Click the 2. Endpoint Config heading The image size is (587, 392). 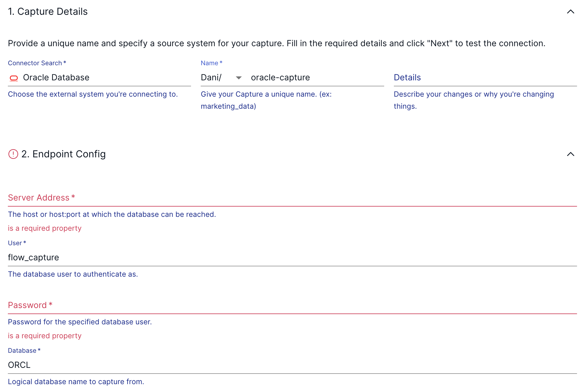click(x=63, y=154)
